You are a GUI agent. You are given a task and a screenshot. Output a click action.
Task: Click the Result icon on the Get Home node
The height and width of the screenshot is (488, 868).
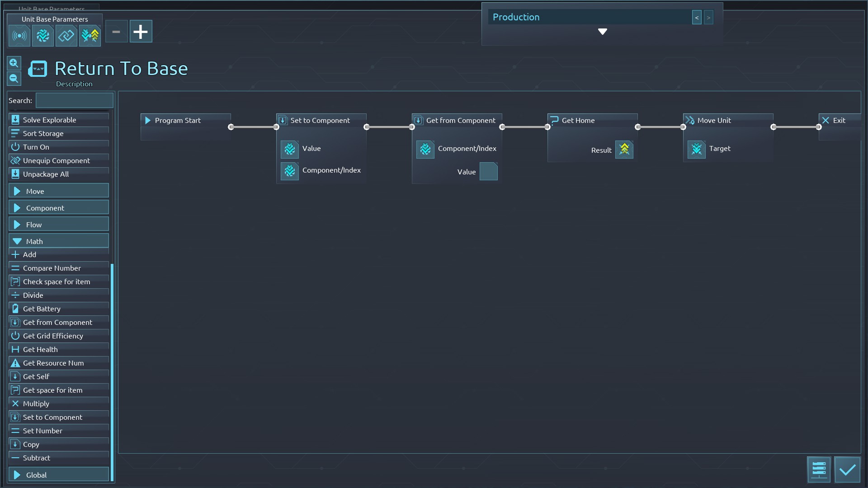tap(624, 150)
